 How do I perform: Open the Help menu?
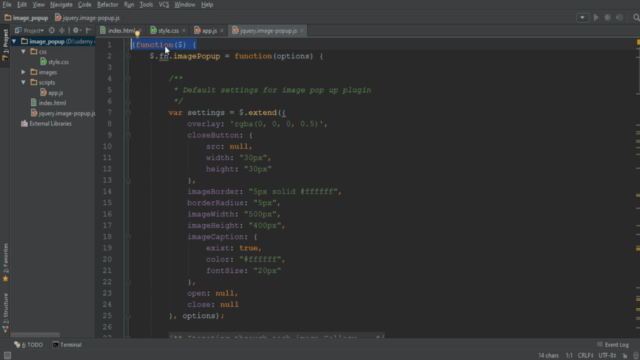point(207,4)
